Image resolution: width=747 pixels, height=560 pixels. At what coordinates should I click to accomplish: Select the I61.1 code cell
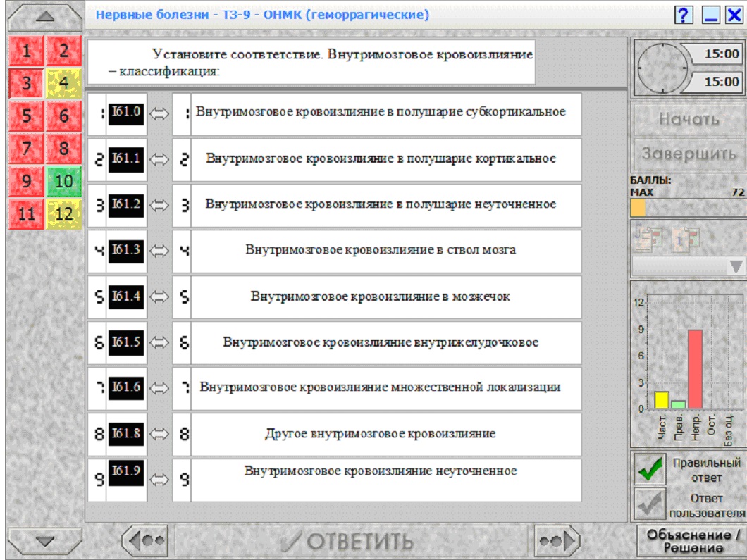tap(126, 158)
